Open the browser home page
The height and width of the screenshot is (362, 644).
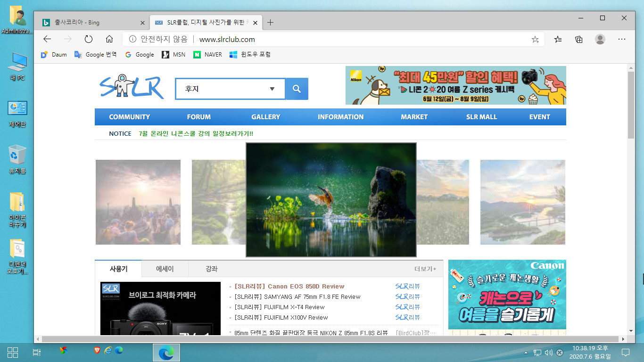point(109,39)
